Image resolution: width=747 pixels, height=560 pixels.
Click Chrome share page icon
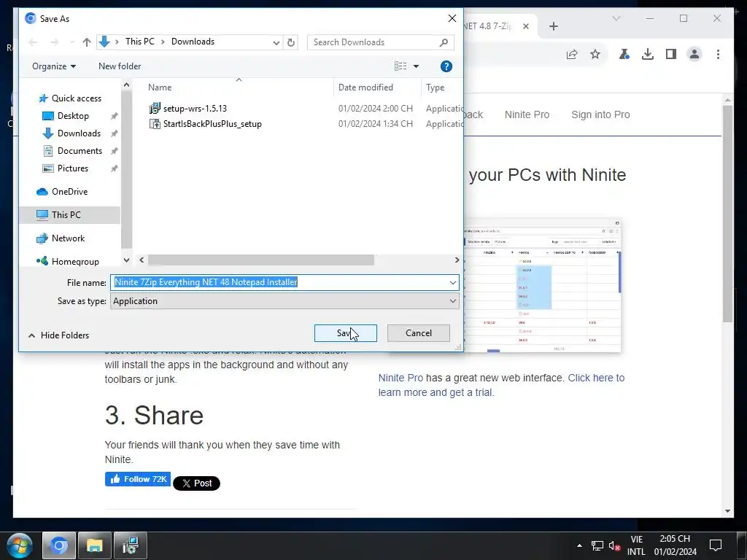coord(572,54)
